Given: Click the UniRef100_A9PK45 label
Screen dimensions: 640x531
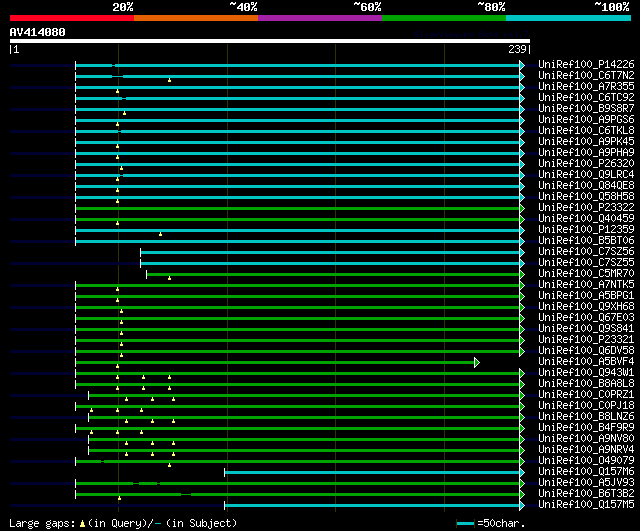Looking at the screenshot, I should (586, 142).
